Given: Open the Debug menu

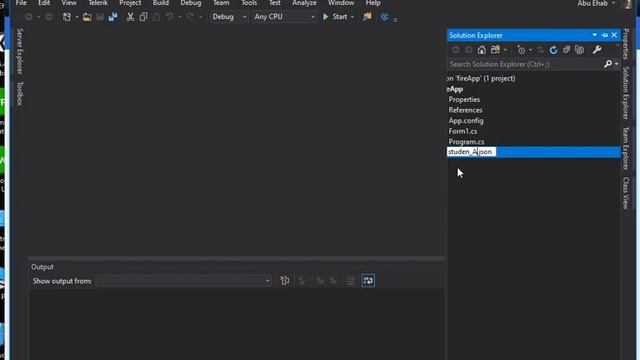Looking at the screenshot, I should coord(191,3).
